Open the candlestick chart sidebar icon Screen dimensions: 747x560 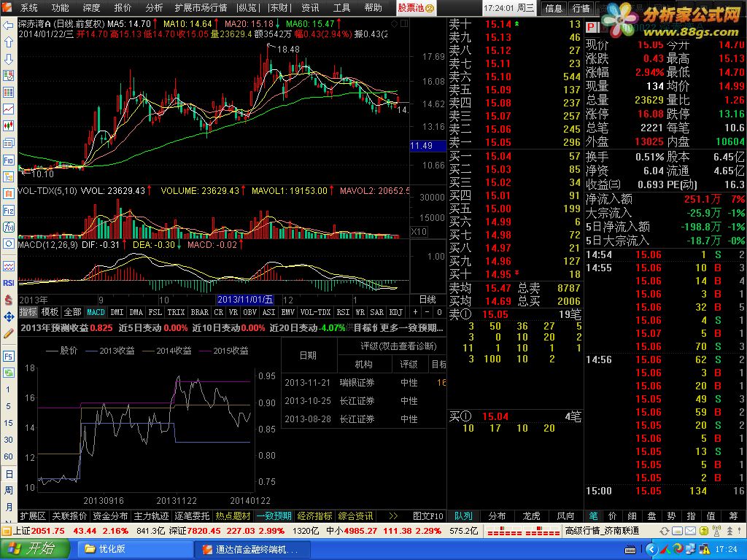click(9, 126)
